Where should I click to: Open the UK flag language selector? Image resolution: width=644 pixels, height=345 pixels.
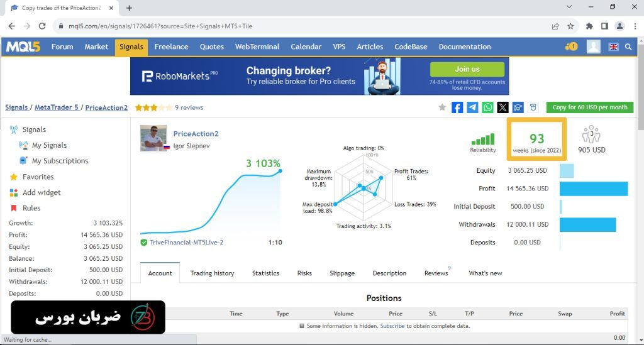point(613,47)
